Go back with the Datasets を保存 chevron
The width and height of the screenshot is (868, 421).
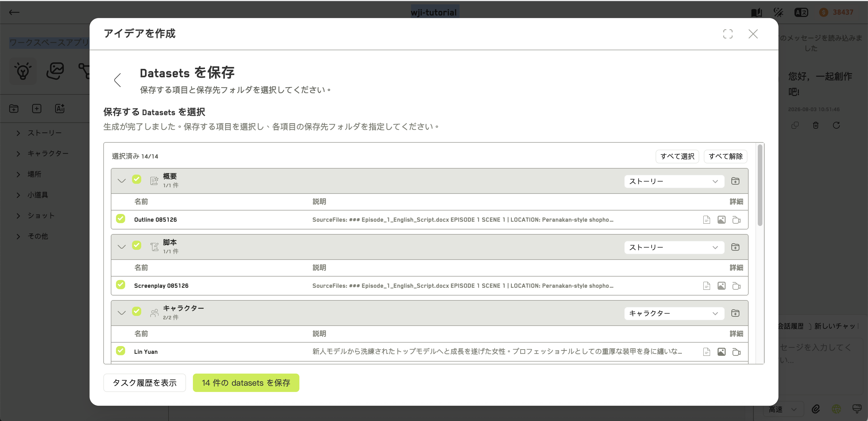117,80
